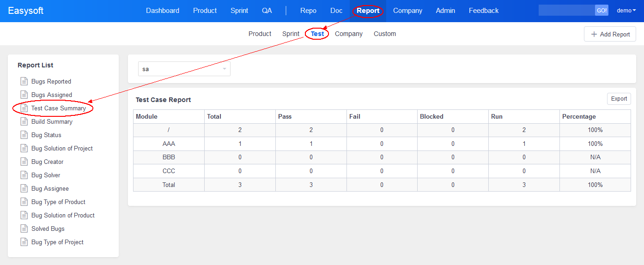Click the document icon beside Bugs Reported
The height and width of the screenshot is (265, 644).
tap(24, 81)
